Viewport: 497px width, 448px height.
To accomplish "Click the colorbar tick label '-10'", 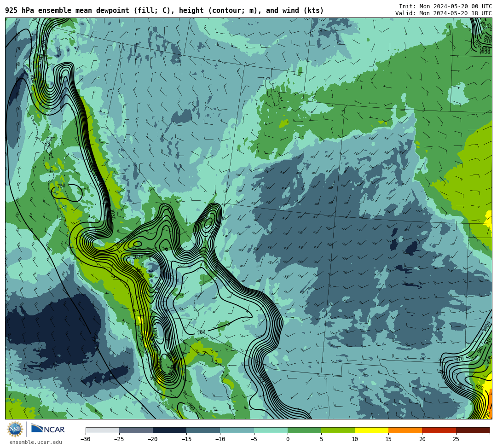I will [x=220, y=439].
